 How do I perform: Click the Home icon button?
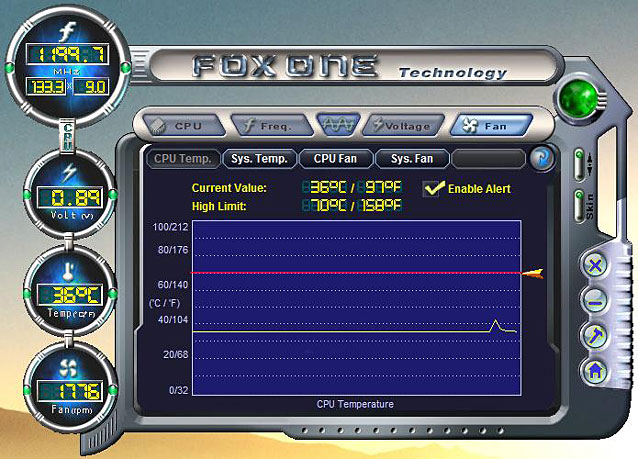click(595, 371)
